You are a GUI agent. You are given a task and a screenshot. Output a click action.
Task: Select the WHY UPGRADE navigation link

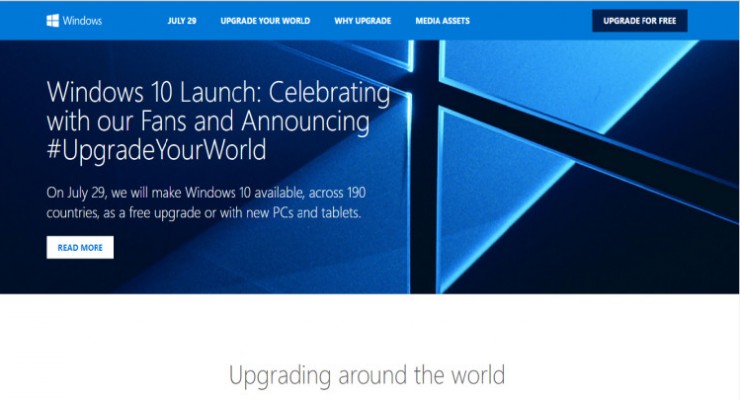pyautogui.click(x=362, y=21)
